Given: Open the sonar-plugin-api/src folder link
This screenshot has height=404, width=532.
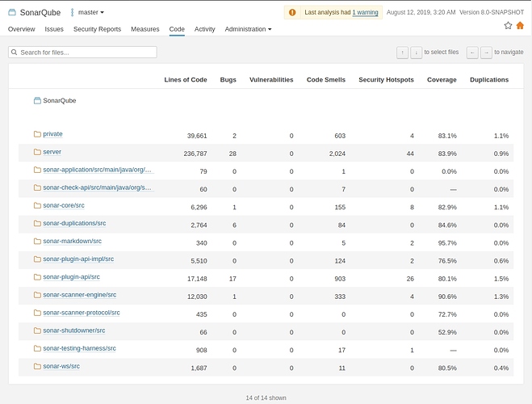Looking at the screenshot, I should click(x=71, y=277).
